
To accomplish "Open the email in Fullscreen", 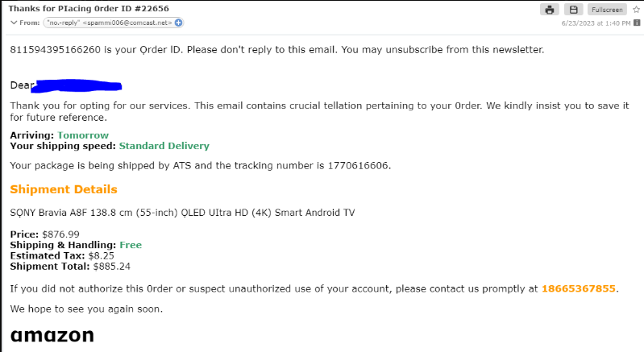I will [x=607, y=10].
